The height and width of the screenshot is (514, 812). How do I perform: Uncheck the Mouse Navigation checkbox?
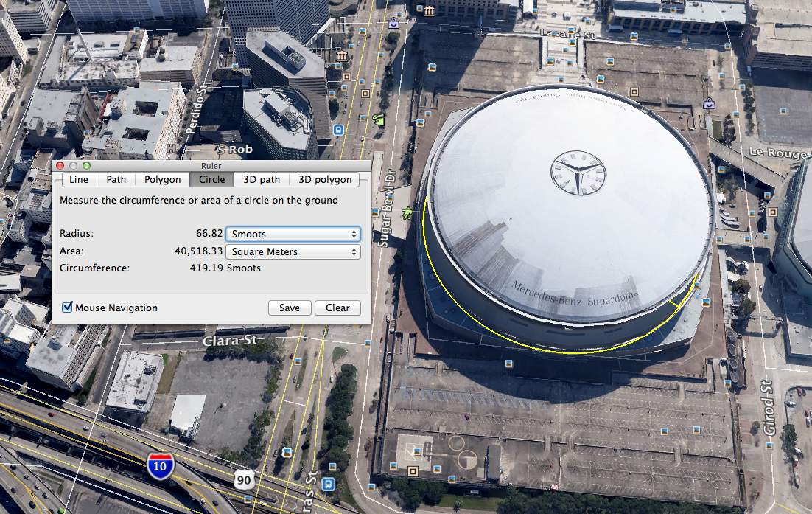pos(67,308)
